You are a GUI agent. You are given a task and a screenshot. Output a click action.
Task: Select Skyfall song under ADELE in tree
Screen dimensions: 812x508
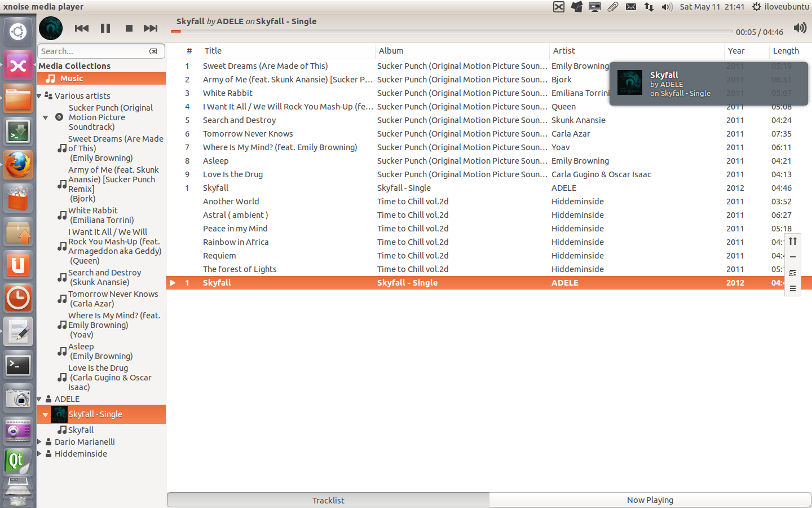tap(81, 430)
